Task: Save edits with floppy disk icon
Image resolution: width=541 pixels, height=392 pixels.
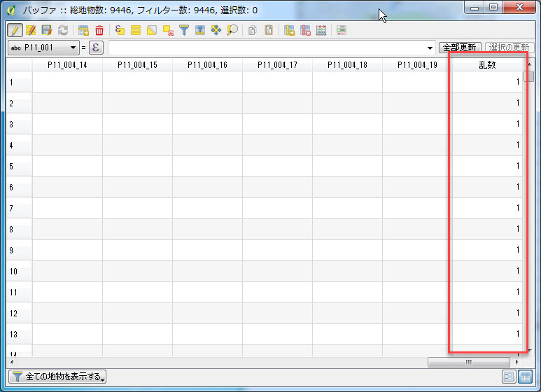Action: (x=47, y=30)
